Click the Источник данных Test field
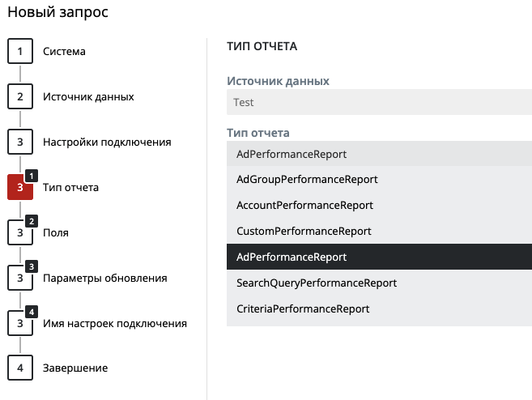The height and width of the screenshot is (400, 532). 379,102
